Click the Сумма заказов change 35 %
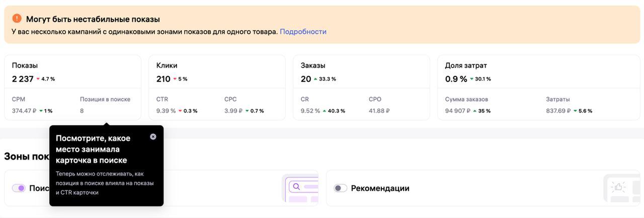The image size is (644, 218). [x=481, y=111]
